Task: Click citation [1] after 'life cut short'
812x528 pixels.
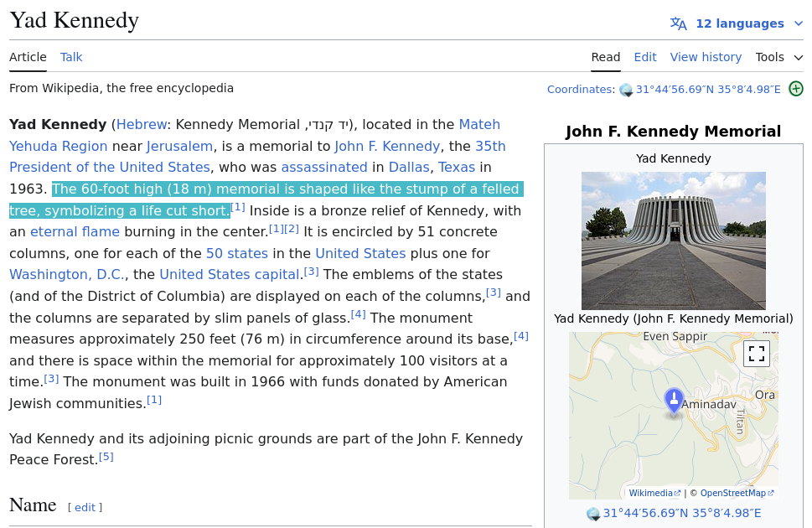Action: [x=238, y=207]
